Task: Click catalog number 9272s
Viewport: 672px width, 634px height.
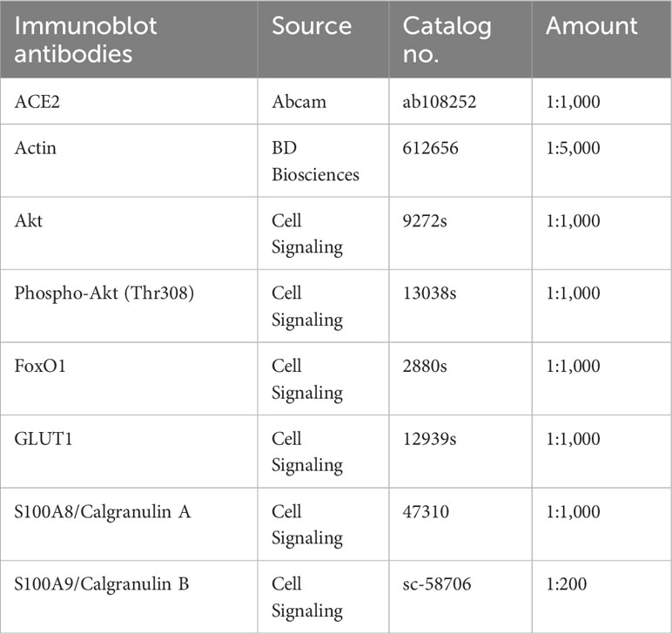Action: click(425, 220)
